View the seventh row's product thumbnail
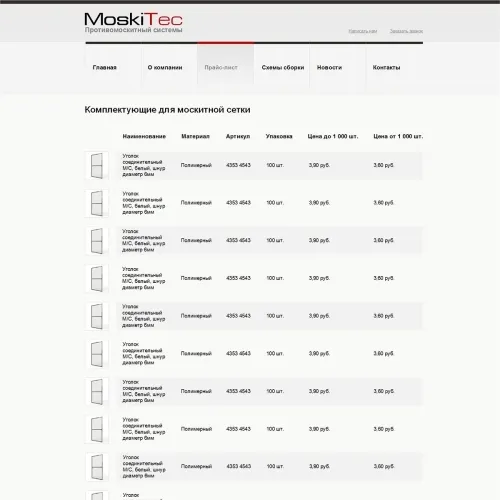This screenshot has width=500, height=500. point(97,391)
